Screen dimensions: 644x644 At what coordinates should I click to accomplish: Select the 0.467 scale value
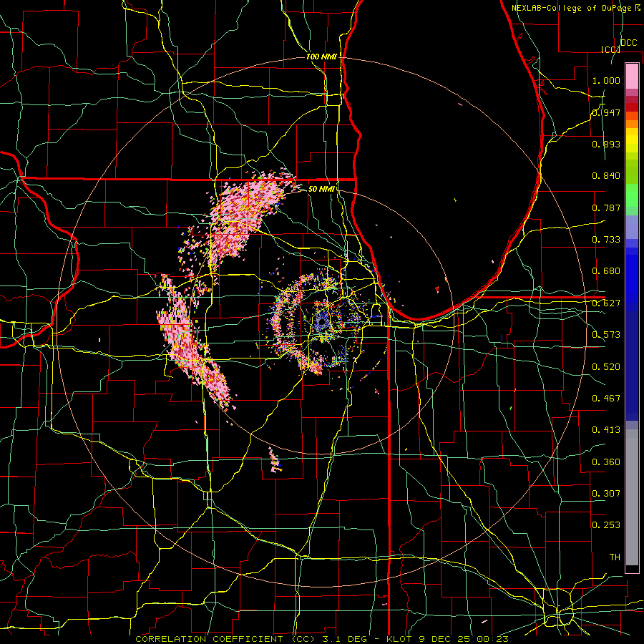pyautogui.click(x=606, y=398)
